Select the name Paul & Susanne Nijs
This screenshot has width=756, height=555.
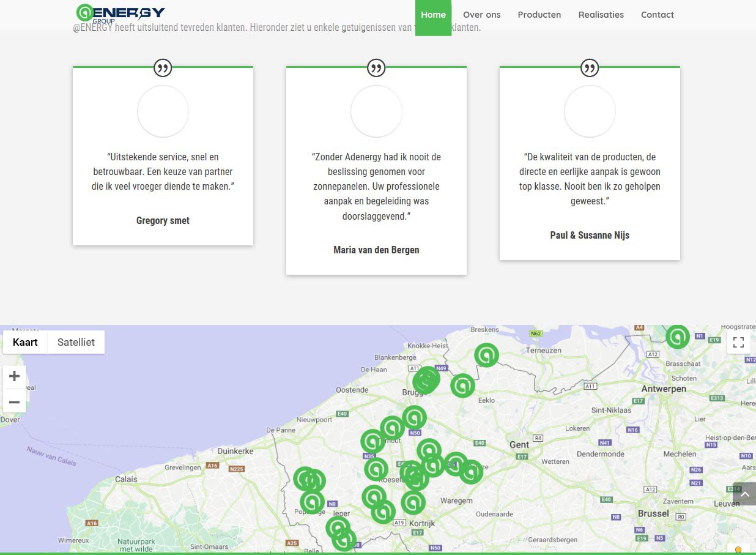coord(590,236)
